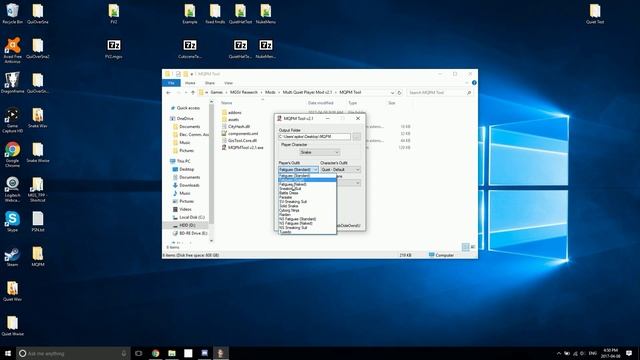Screen dimensions: 640x360
Task: Choose Cyborg Ninja in outfit list
Action: click(x=307, y=210)
